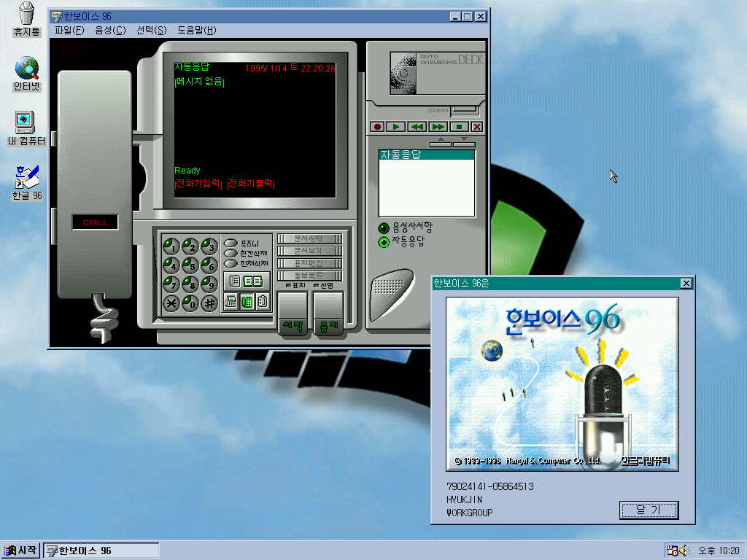Dial digit 1 on the keypad
747x560 pixels.
[x=171, y=246]
